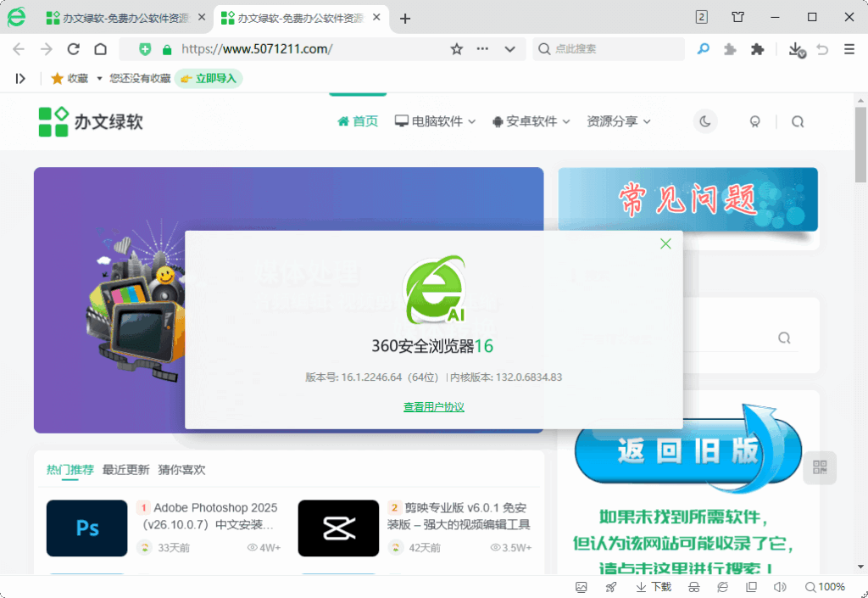The width and height of the screenshot is (868, 598).
Task: Open the 100% page zoom control
Action: coord(825,586)
